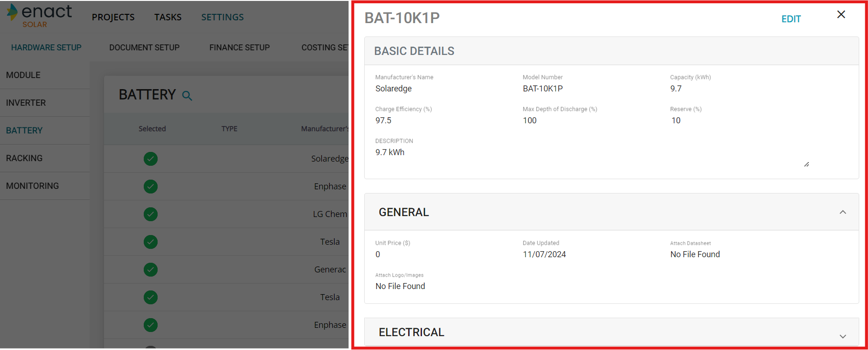Open the PROJECTS menu
This screenshot has width=868, height=350.
[113, 17]
